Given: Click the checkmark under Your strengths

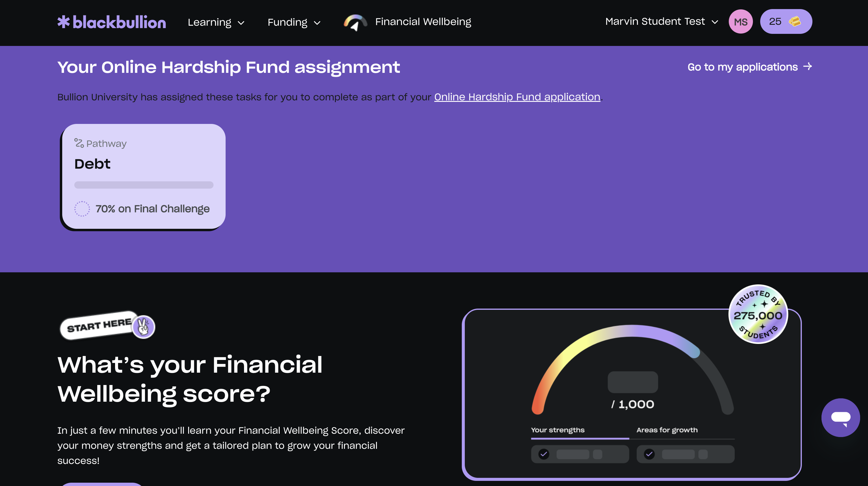Looking at the screenshot, I should 544,454.
